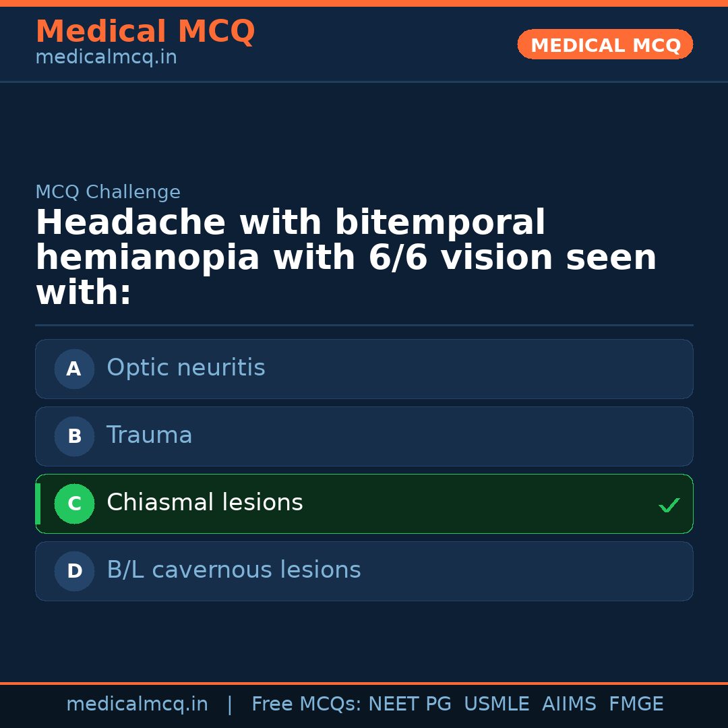This screenshot has width=728, height=728.
Task: Click the circular "B" option badge
Action: pos(74,436)
